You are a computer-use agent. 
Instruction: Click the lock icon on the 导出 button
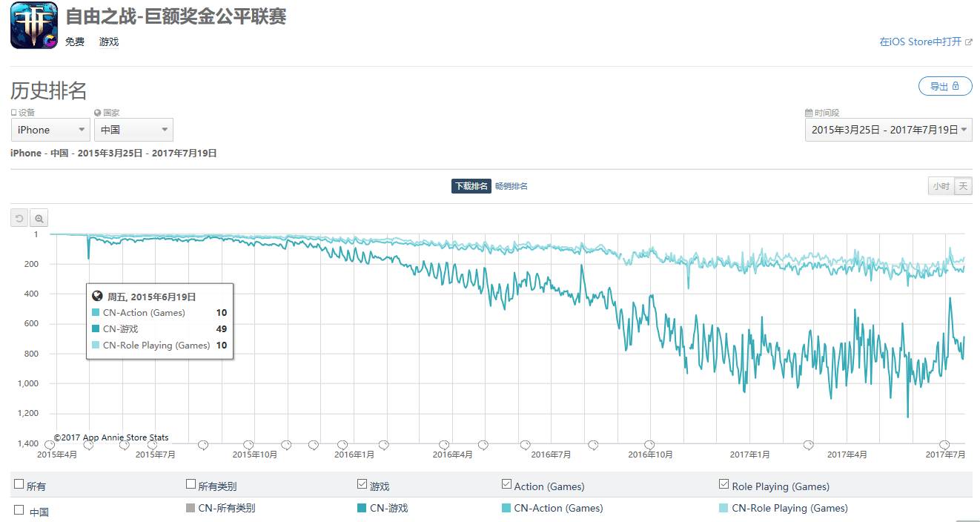click(x=956, y=86)
